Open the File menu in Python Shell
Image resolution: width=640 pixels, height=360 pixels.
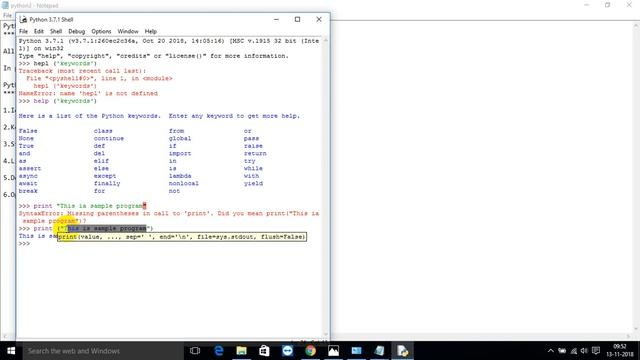(23, 31)
